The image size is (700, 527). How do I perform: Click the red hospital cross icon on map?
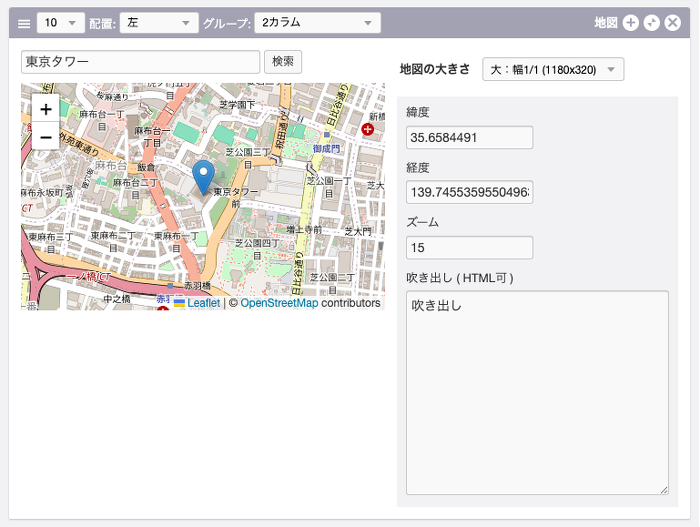point(367,130)
